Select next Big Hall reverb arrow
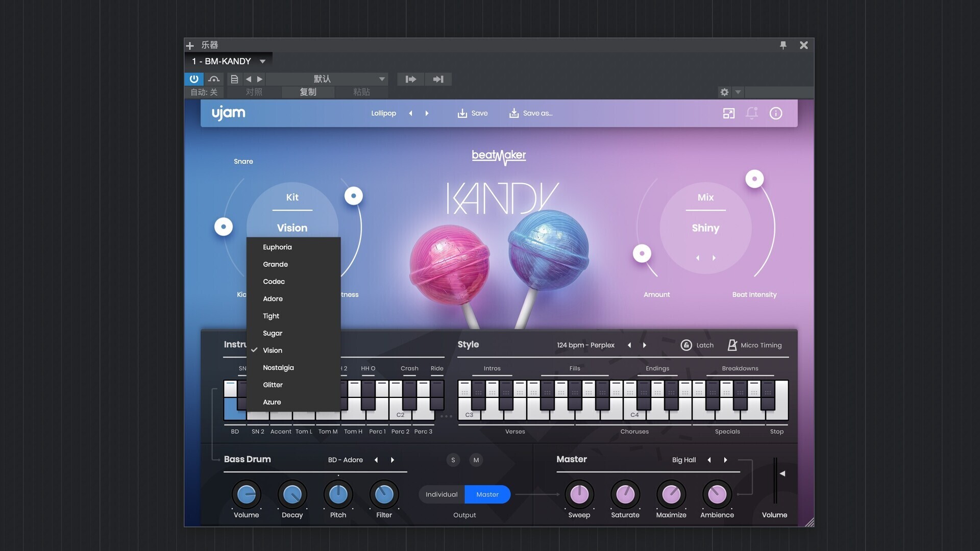Screen dimensions: 980x551 725,460
